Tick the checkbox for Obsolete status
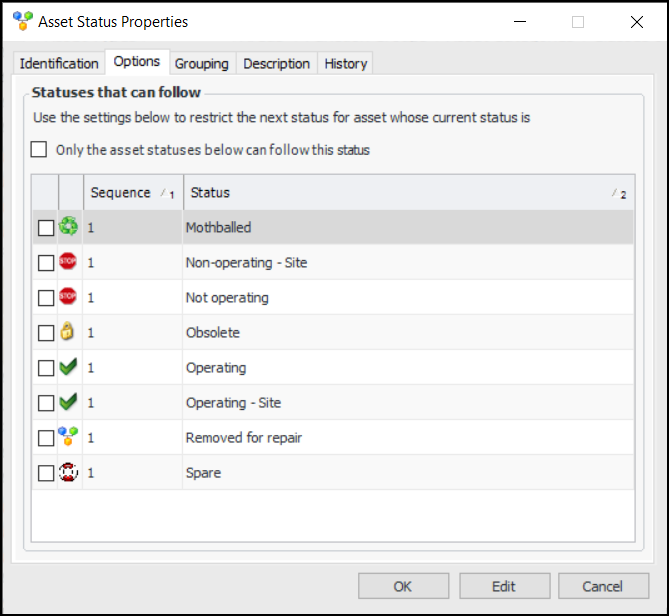The height and width of the screenshot is (616, 669). [x=46, y=333]
